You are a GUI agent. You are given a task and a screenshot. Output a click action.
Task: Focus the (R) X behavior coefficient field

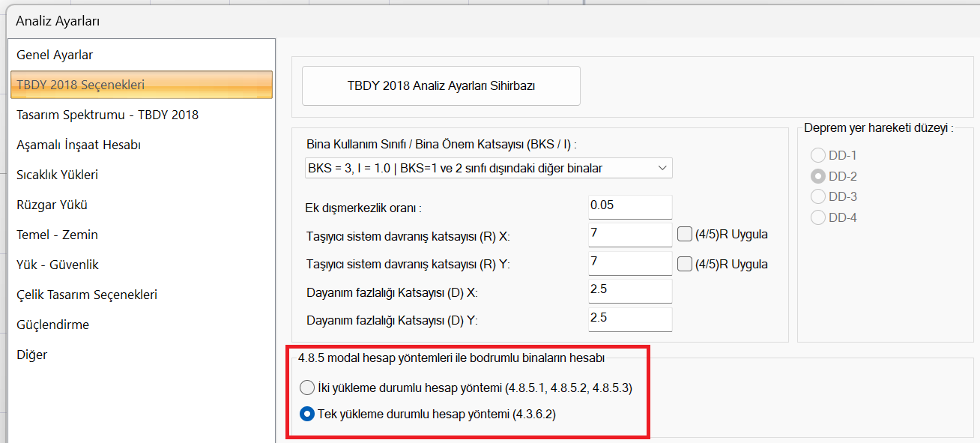pyautogui.click(x=630, y=235)
